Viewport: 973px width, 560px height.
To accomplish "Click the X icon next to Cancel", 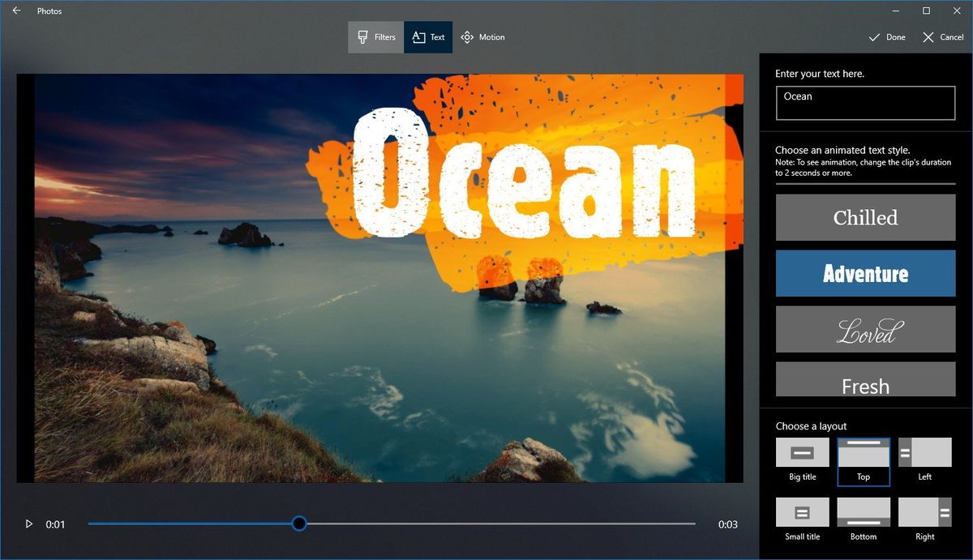I will point(928,37).
